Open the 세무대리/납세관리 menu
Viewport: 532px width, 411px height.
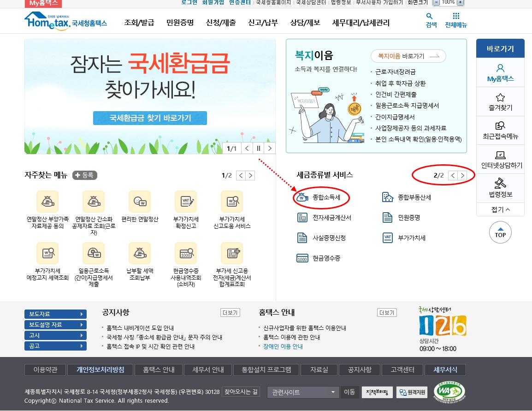(361, 23)
